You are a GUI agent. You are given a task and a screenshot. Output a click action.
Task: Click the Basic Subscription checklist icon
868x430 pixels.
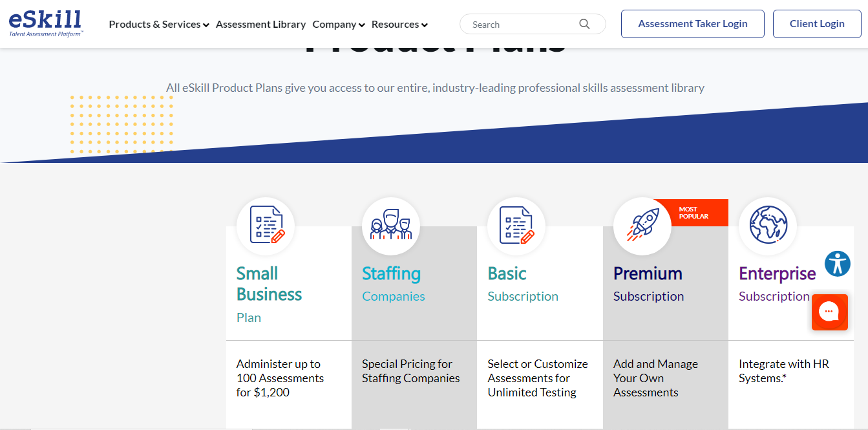(x=516, y=226)
